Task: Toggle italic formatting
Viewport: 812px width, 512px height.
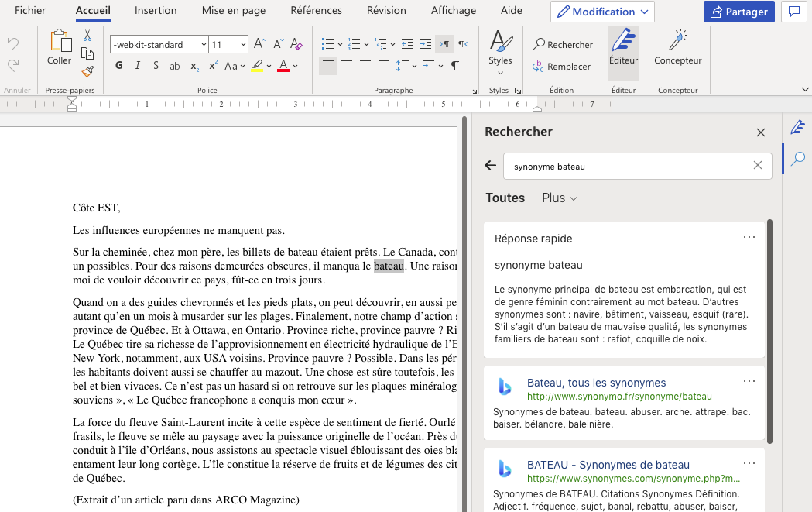Action: [x=137, y=66]
